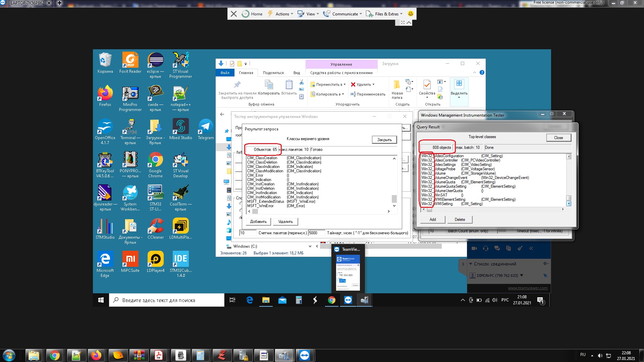Image resolution: width=644 pixels, height=362 pixels.
Task: Open the Mbed Studio desktop icon
Action: [x=180, y=129]
